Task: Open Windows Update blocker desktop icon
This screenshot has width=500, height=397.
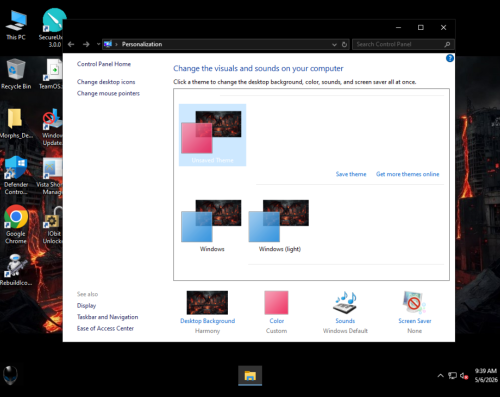Action: (52, 127)
